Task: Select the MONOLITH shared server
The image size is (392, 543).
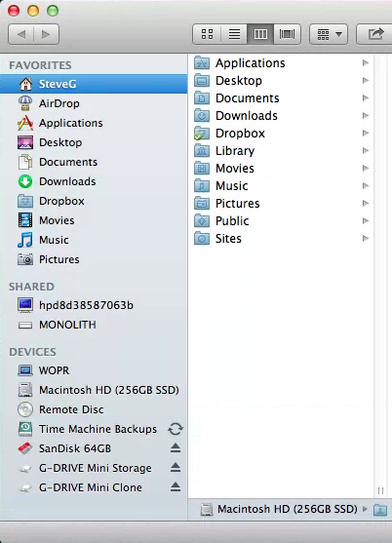Action: pos(94,325)
